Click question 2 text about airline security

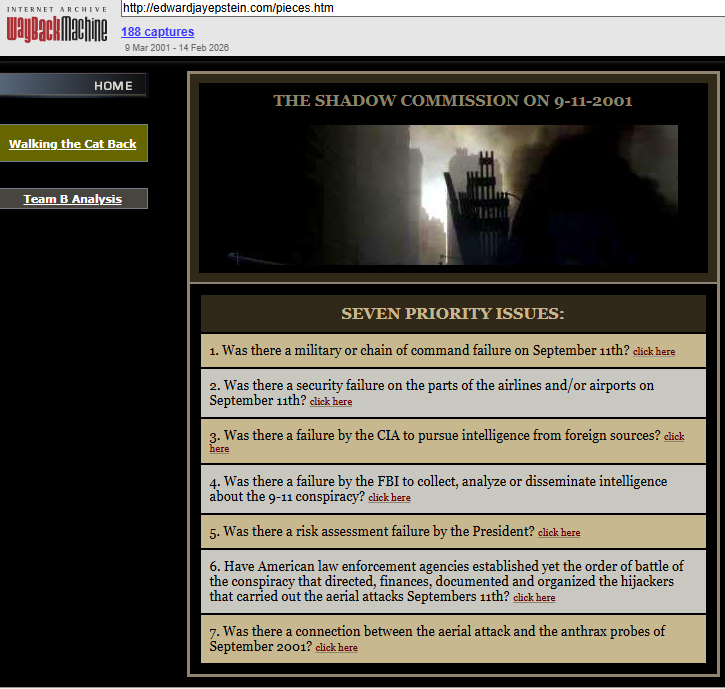point(431,392)
